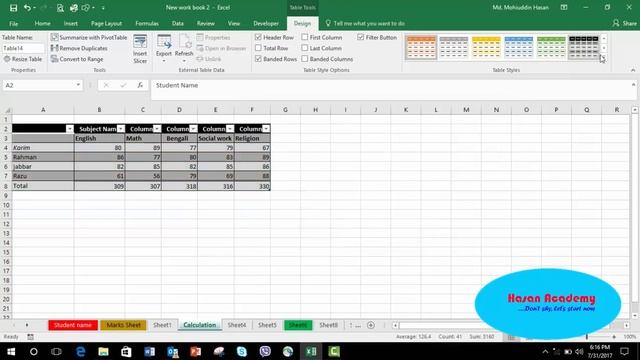Click the Save icon in quick access toolbar
This screenshot has height=360, width=640.
click(13, 8)
